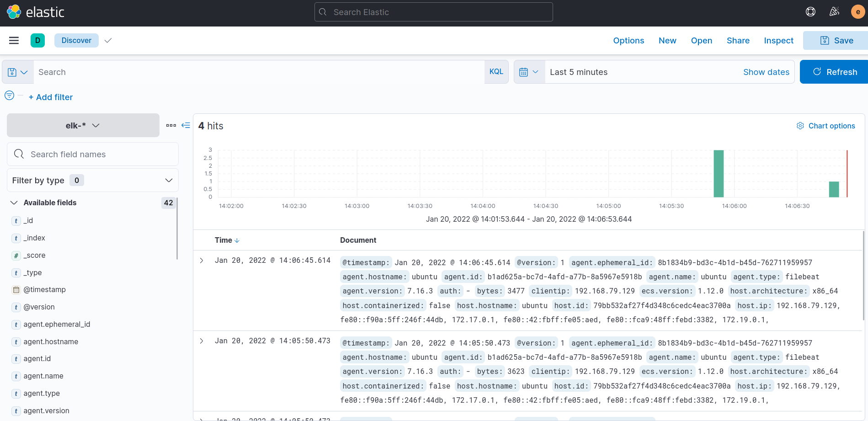Click the Time column sort arrow
868x421 pixels.
coord(237,240)
